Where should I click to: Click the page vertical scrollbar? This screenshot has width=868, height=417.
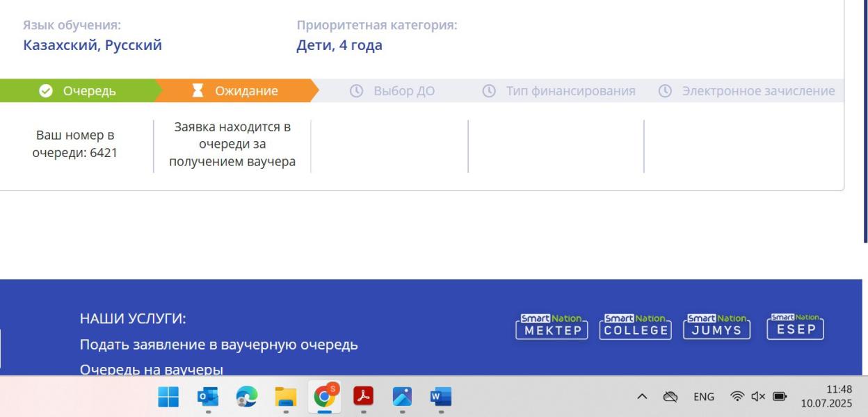click(865, 122)
